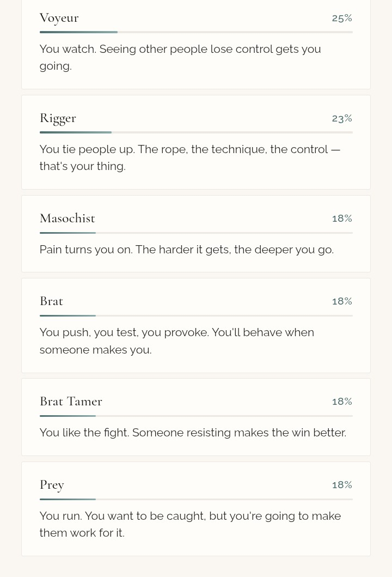Click the Prey 18% score
Screen dimensions: 392x577
(342, 485)
